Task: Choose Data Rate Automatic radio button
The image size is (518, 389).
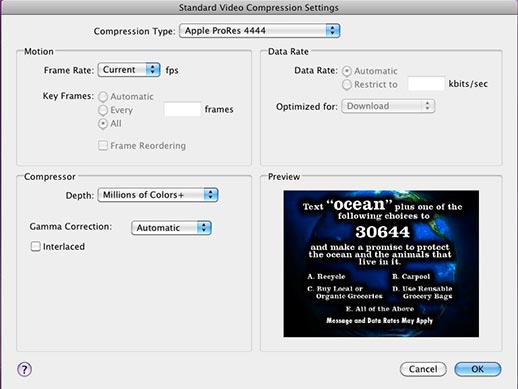Action: [x=347, y=71]
